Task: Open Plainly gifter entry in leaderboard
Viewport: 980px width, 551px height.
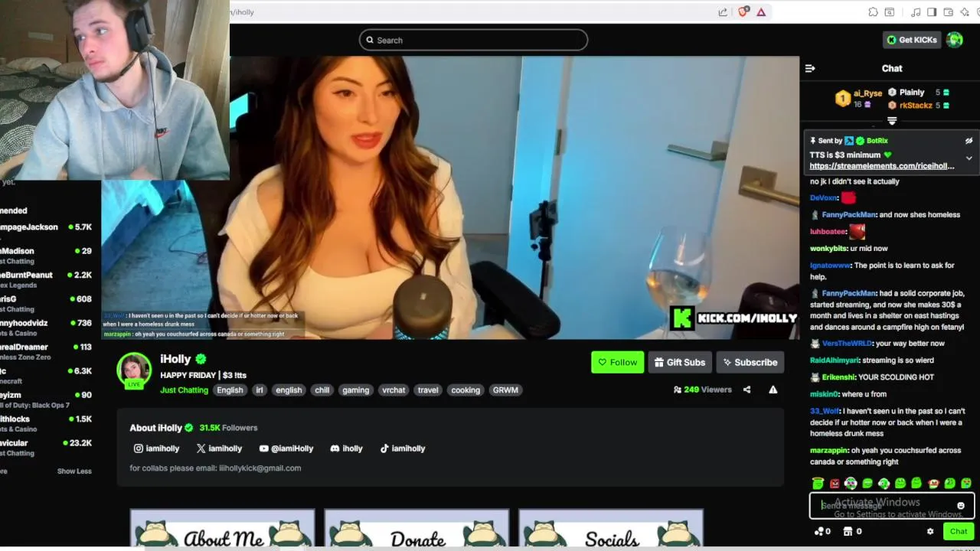Action: [x=918, y=93]
